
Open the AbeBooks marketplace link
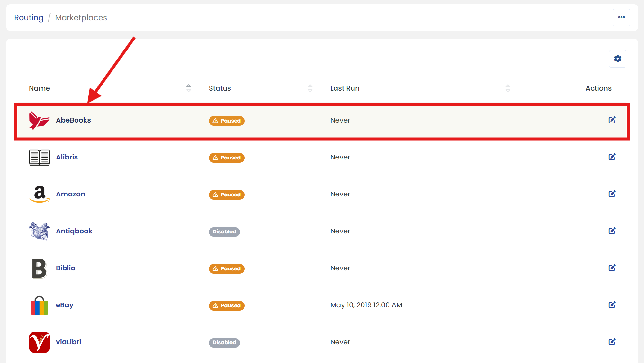pyautogui.click(x=73, y=120)
